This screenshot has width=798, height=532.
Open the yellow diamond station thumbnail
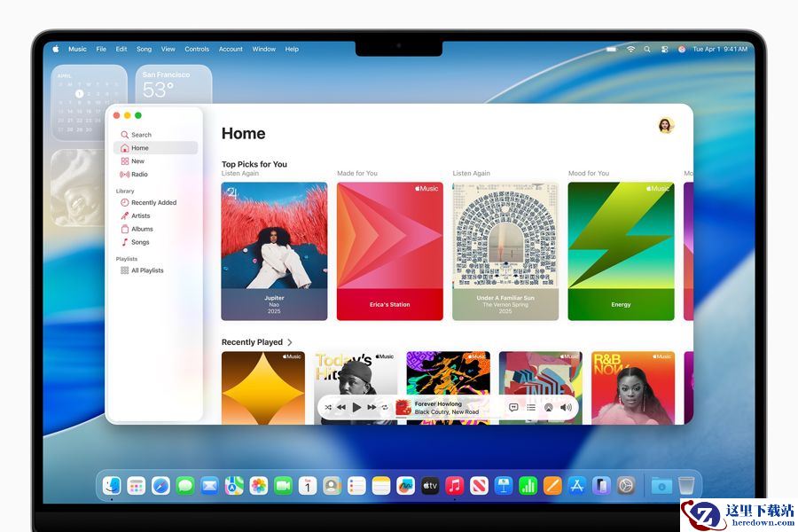[263, 388]
